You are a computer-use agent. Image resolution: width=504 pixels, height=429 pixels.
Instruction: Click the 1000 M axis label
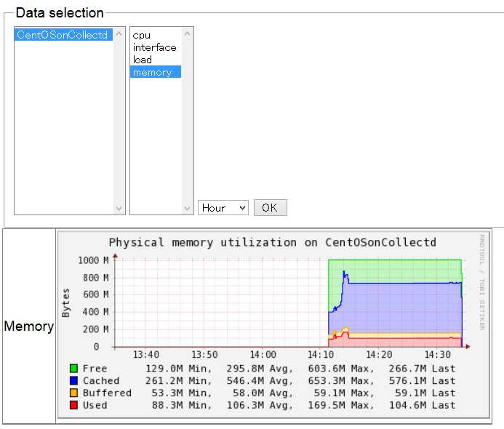coord(93,260)
